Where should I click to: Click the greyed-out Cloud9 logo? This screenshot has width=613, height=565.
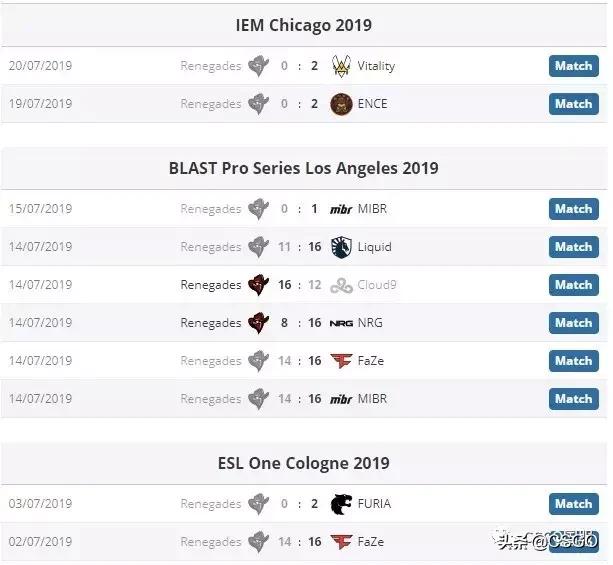pos(341,285)
